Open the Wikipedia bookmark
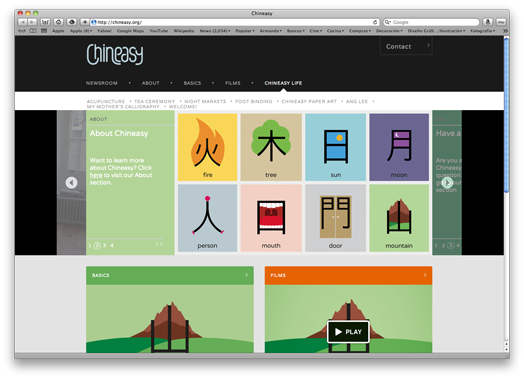 pyautogui.click(x=184, y=31)
